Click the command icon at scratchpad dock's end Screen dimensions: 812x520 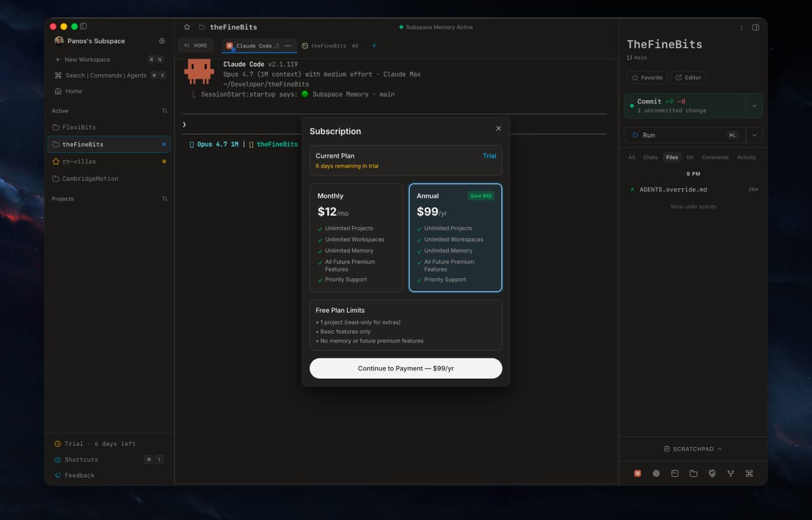pyautogui.click(x=749, y=473)
